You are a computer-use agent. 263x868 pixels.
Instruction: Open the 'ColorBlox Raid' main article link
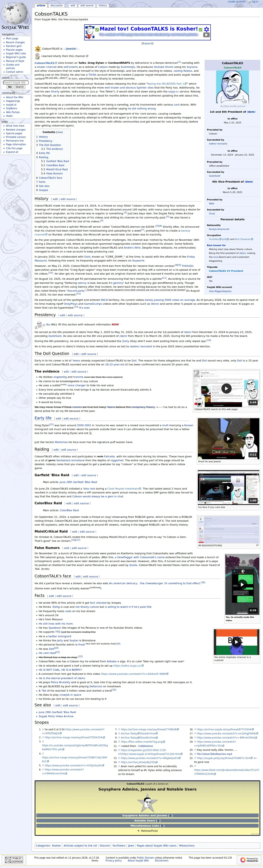pos(69,510)
